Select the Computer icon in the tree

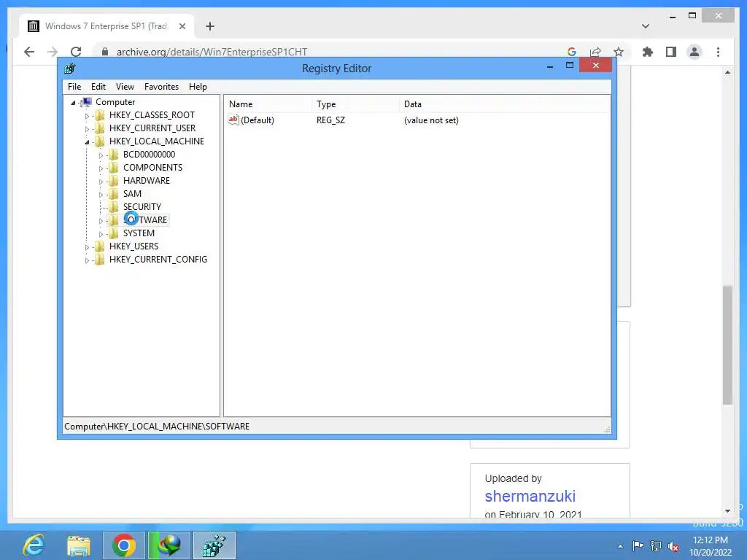tap(86, 102)
